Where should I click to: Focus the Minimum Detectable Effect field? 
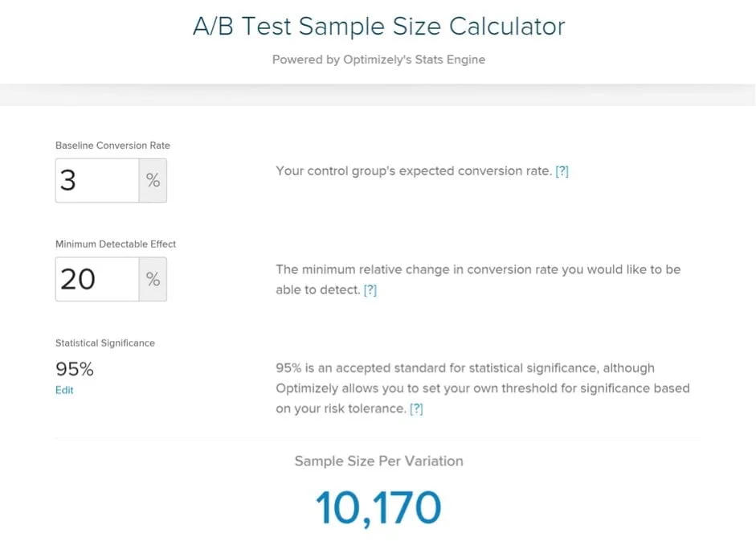point(97,279)
